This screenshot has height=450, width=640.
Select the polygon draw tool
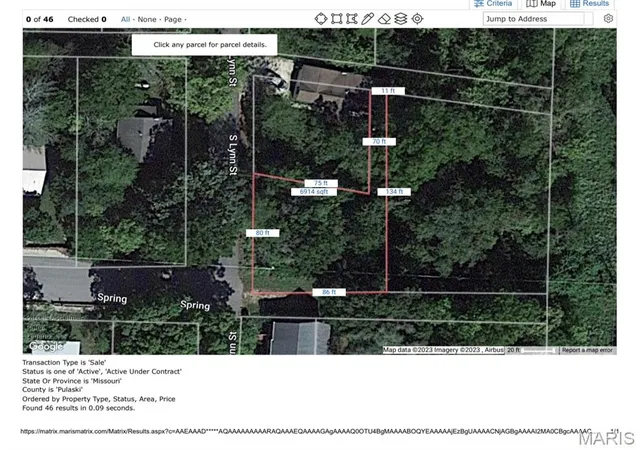352,19
